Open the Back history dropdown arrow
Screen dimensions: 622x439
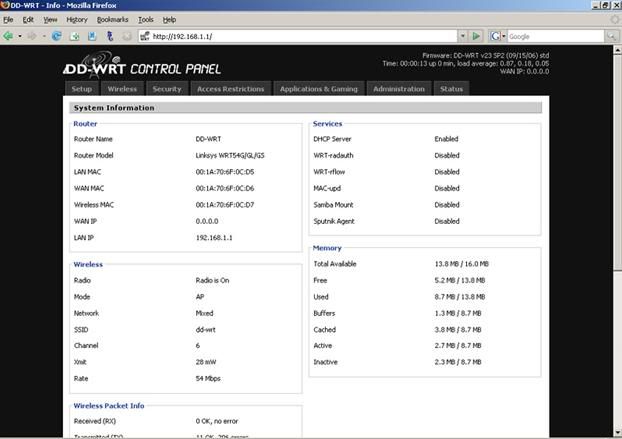click(19, 36)
